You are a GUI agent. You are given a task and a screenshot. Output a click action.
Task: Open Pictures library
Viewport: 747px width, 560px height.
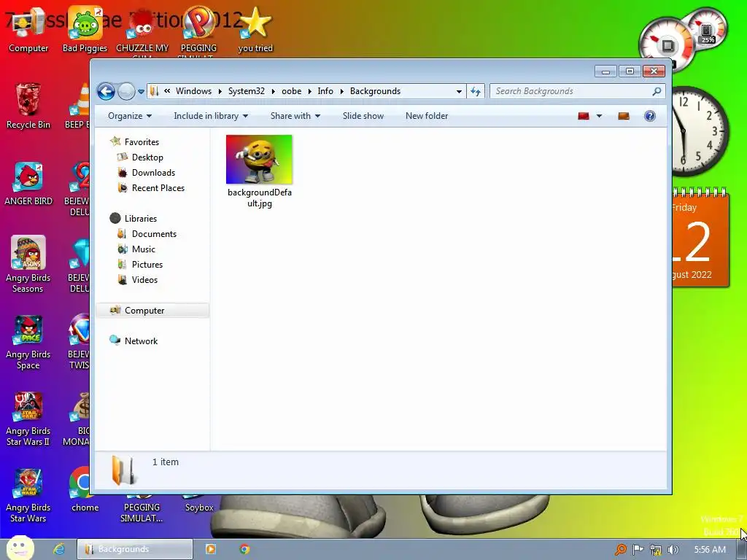point(147,264)
